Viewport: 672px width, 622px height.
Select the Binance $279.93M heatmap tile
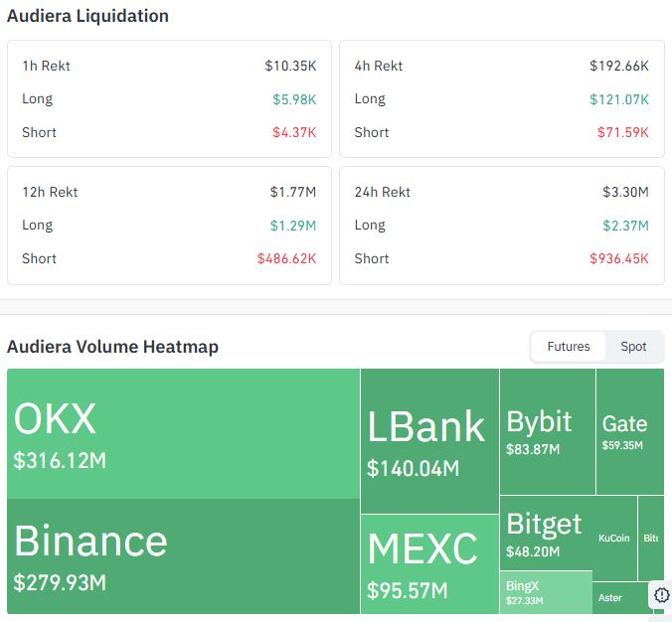184,556
